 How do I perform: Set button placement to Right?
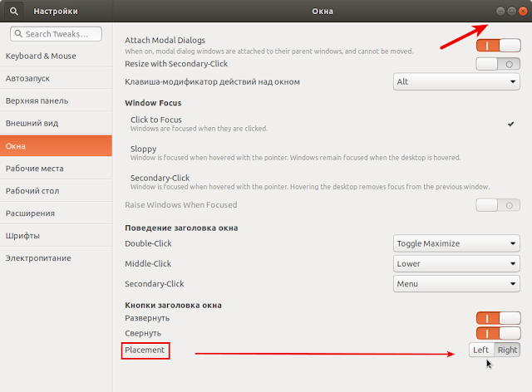[507, 350]
